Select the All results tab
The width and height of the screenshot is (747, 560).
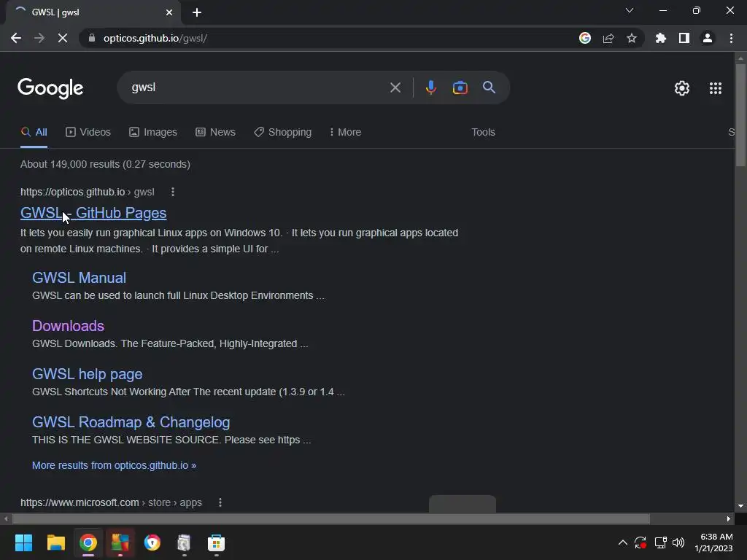point(34,132)
